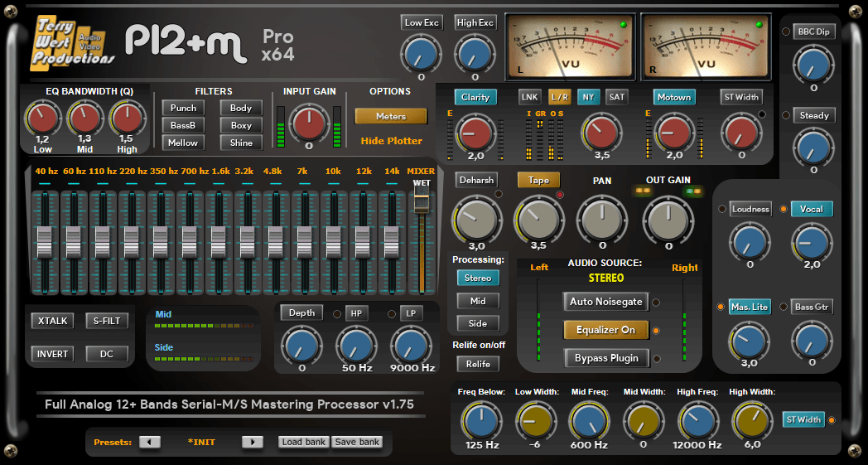Click the High EQ bandwidth knob
This screenshot has width=868, height=465.
(127, 119)
